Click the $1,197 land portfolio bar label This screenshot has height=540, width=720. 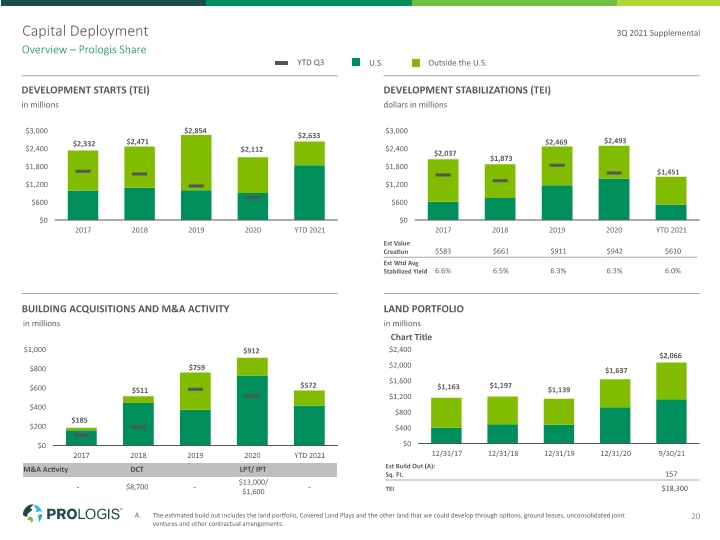[x=501, y=385]
